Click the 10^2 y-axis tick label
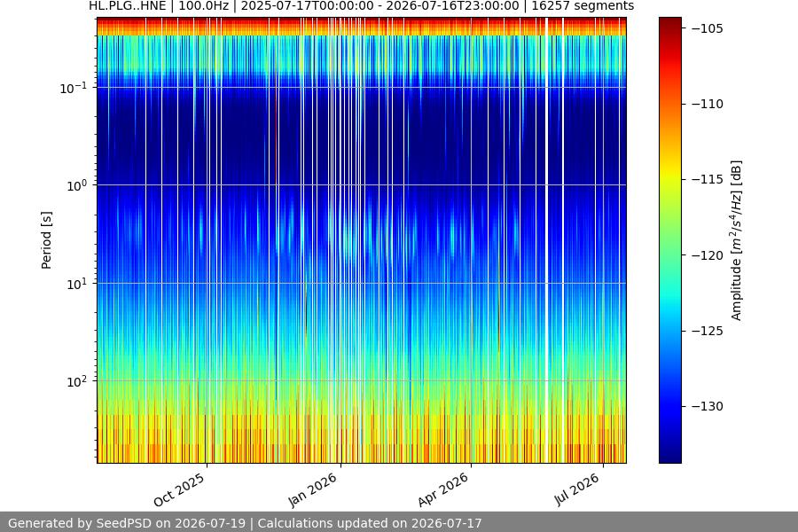This screenshot has height=532, width=798. click(77, 382)
